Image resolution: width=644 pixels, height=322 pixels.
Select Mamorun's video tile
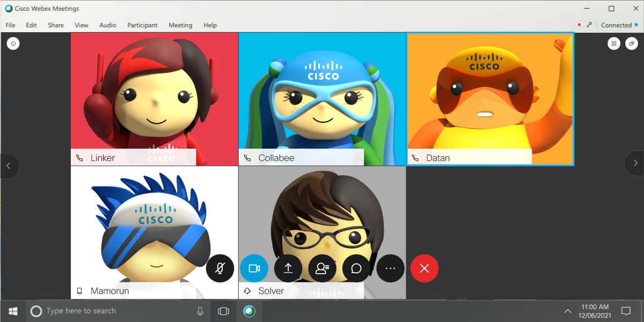155,232
